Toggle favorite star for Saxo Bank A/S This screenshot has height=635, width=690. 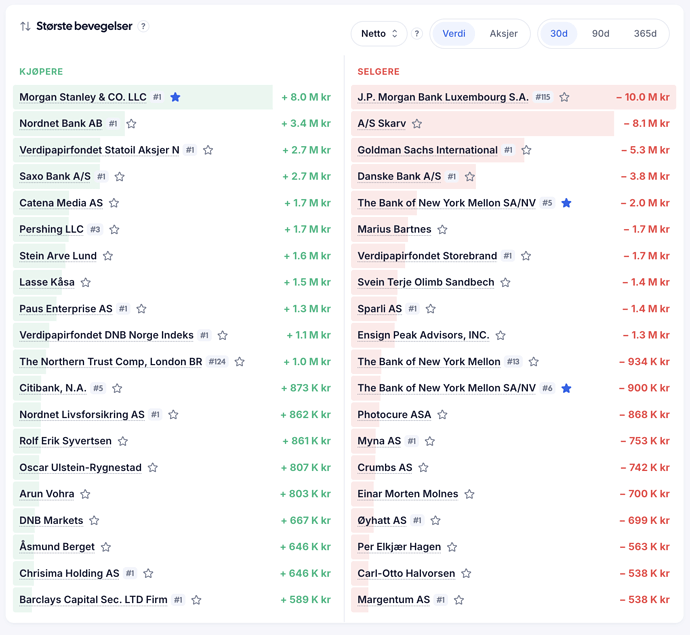pos(119,176)
